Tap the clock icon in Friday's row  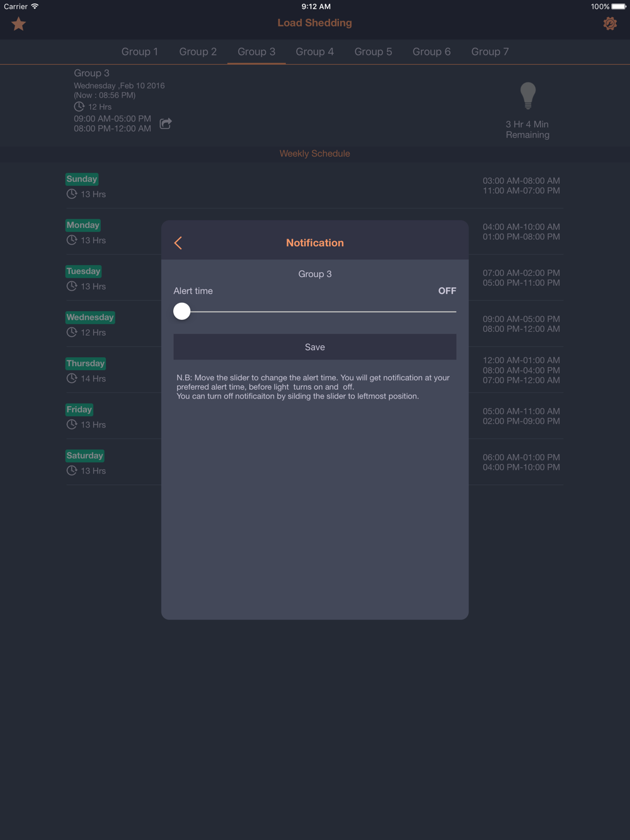click(72, 424)
